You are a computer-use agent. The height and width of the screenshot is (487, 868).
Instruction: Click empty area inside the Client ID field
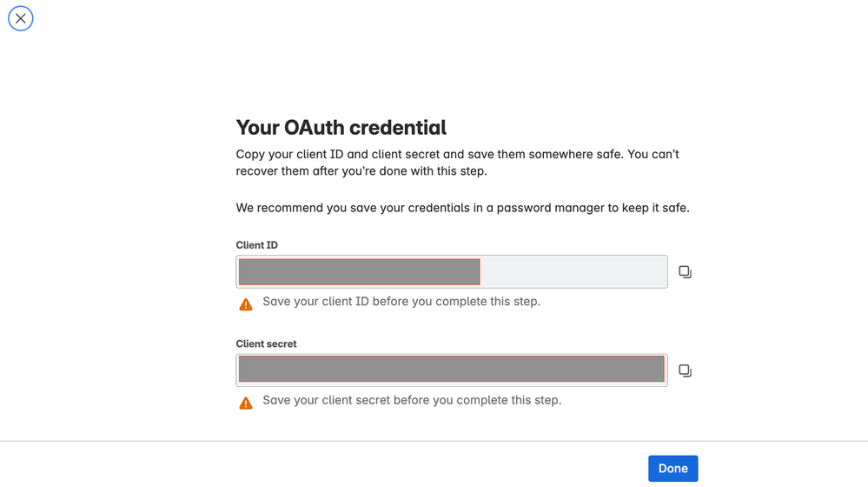click(573, 272)
